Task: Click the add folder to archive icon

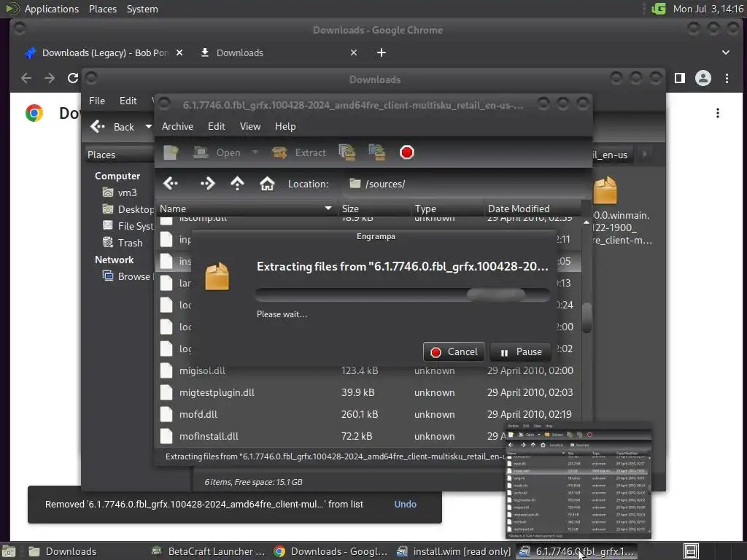Action: [x=377, y=152]
